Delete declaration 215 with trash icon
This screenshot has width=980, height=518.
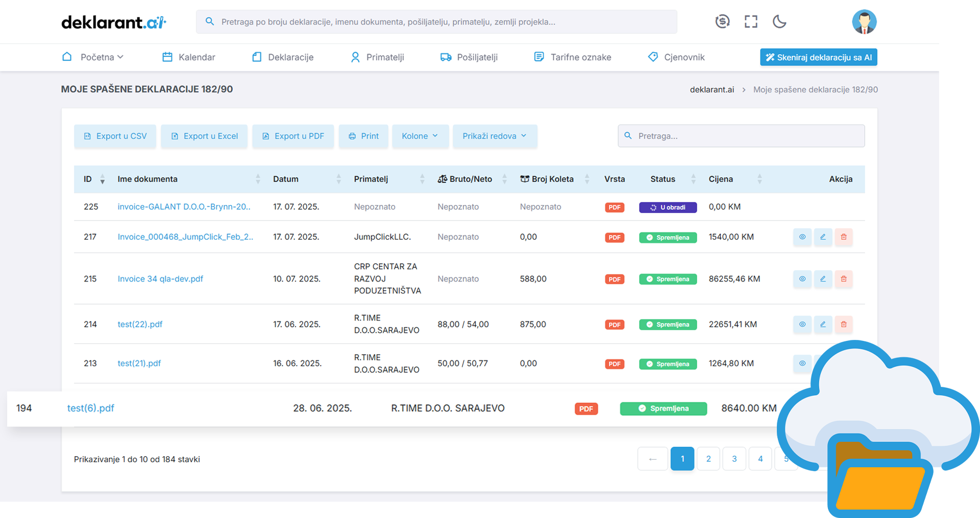(844, 279)
